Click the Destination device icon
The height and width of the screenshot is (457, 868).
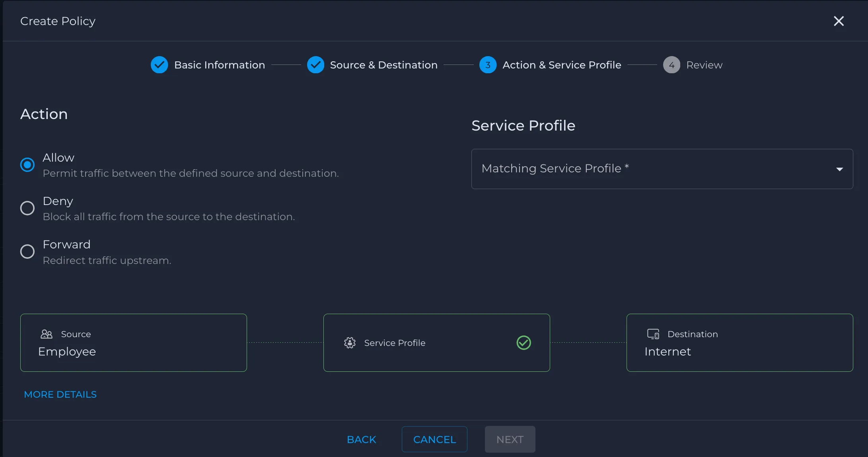[x=653, y=334]
